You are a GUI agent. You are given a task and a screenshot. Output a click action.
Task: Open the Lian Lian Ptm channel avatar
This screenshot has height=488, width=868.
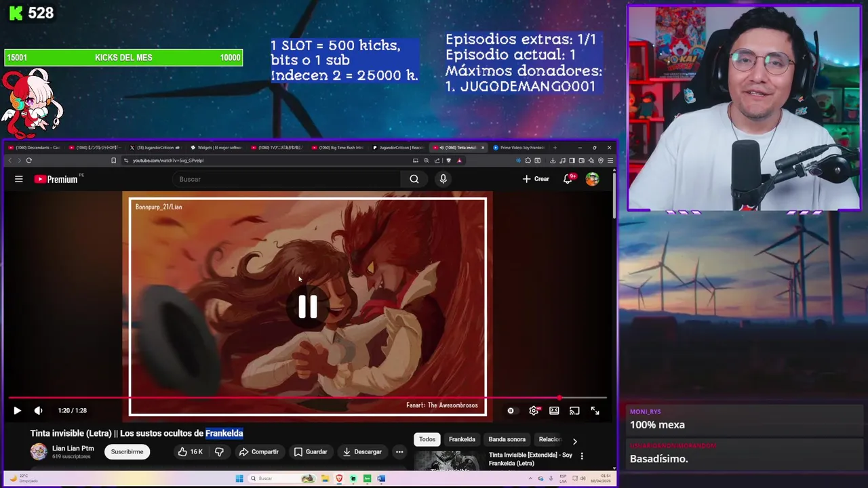click(x=39, y=451)
